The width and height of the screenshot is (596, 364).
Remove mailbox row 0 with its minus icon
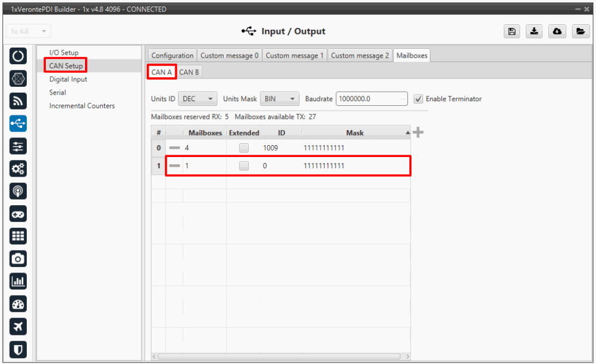(x=174, y=148)
